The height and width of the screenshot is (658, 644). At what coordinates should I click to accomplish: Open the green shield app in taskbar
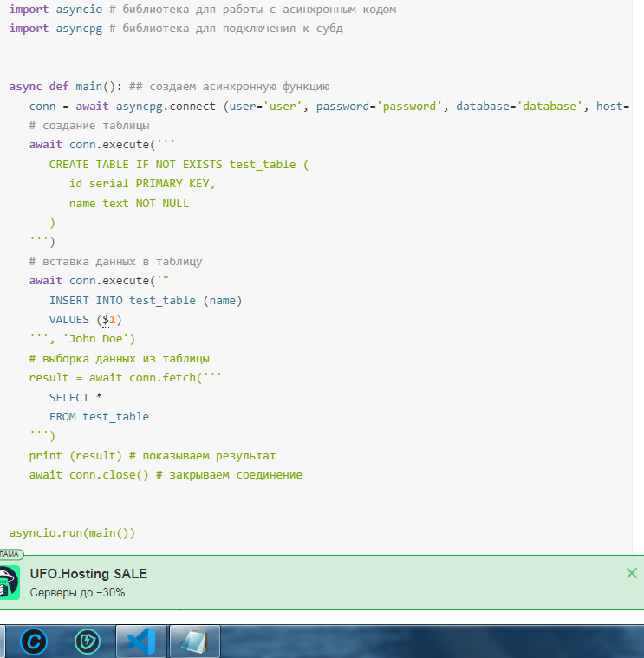click(x=87, y=642)
